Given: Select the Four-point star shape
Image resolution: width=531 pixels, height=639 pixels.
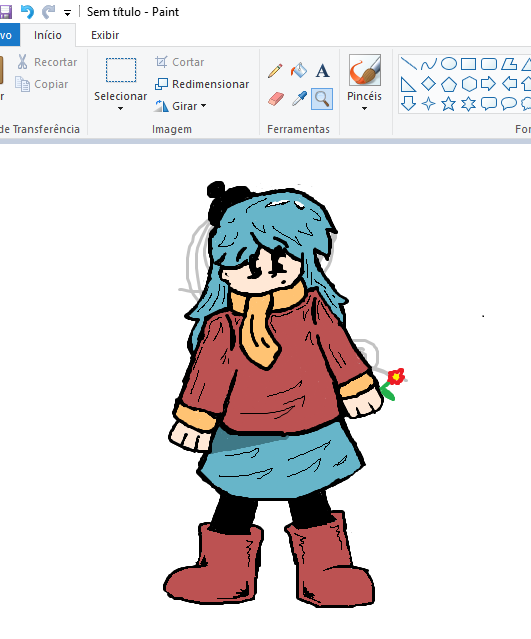Looking at the screenshot, I should click(x=428, y=104).
